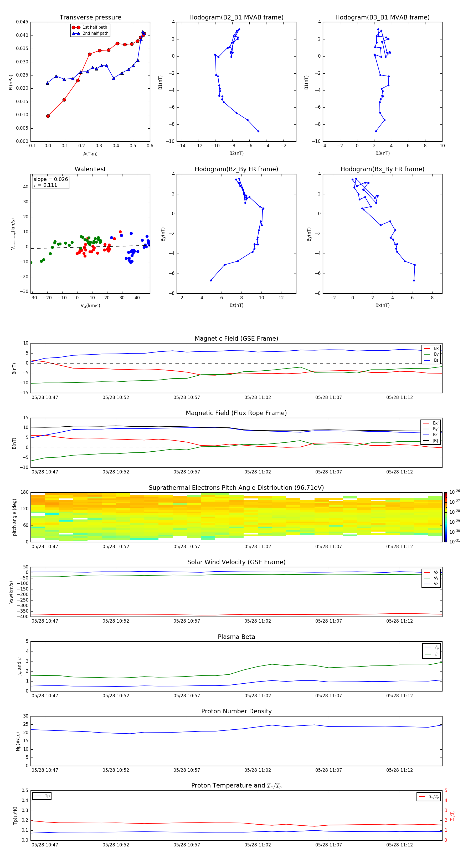The image size is (473, 868).
Task: Click the "B3(nT)" x-axis label
Action: pyautogui.click(x=382, y=154)
